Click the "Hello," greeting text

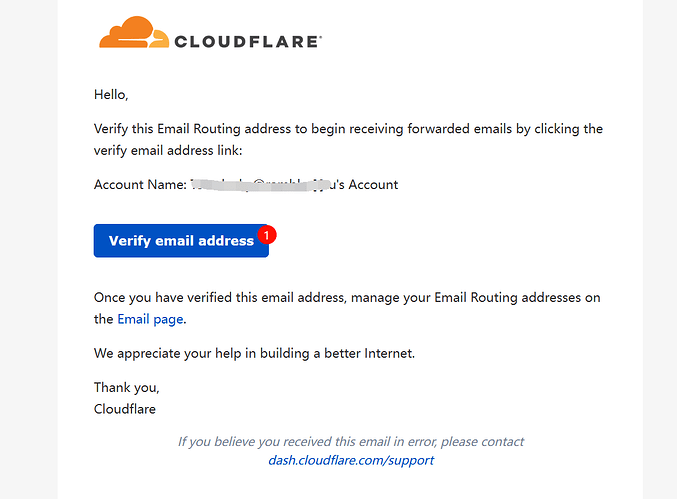point(111,95)
